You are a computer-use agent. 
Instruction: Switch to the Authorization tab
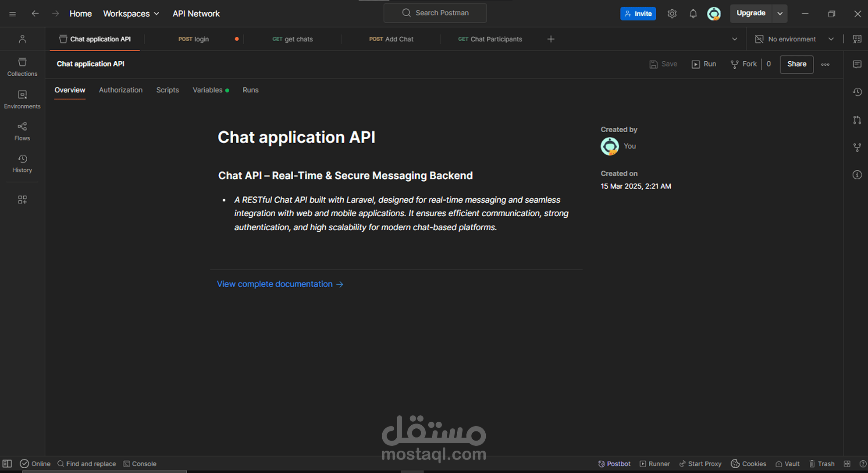pyautogui.click(x=121, y=90)
